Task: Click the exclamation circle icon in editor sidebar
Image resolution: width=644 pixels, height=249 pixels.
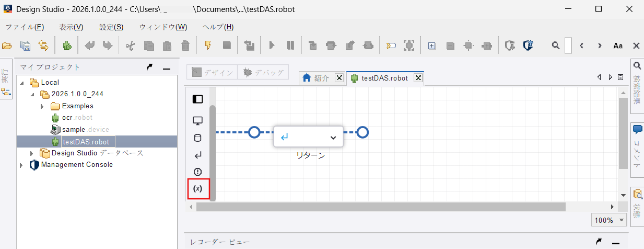Action: tap(197, 172)
